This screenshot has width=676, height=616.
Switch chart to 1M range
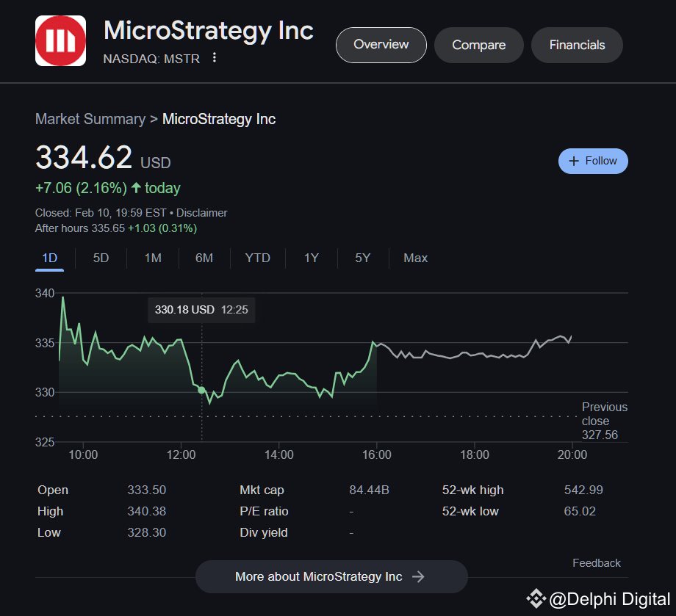point(153,258)
